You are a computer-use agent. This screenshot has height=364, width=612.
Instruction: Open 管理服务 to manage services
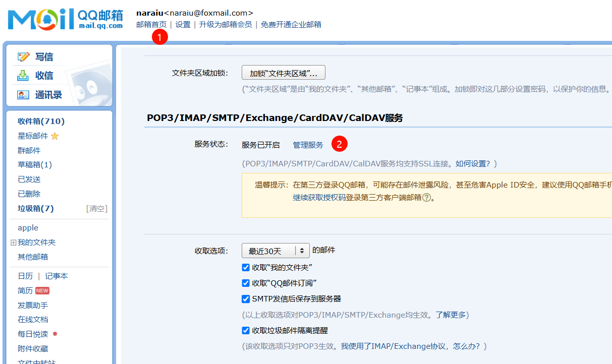(308, 144)
